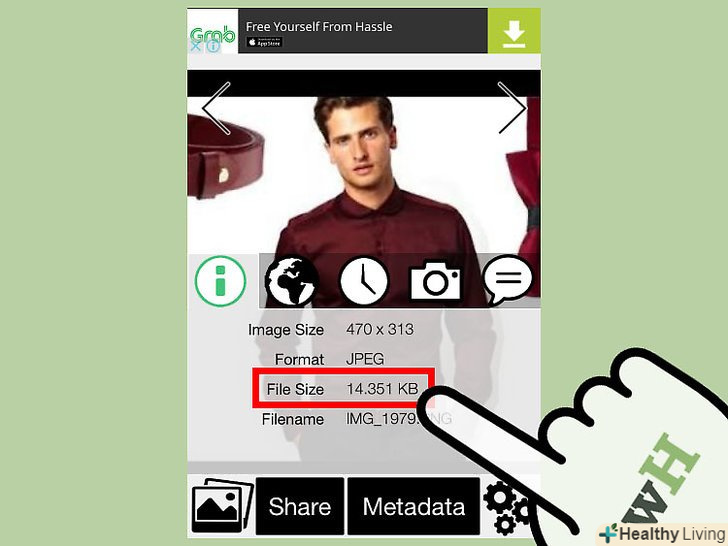Click the Format JPEG row
Viewport: 728px width, 546px height.
point(330,359)
